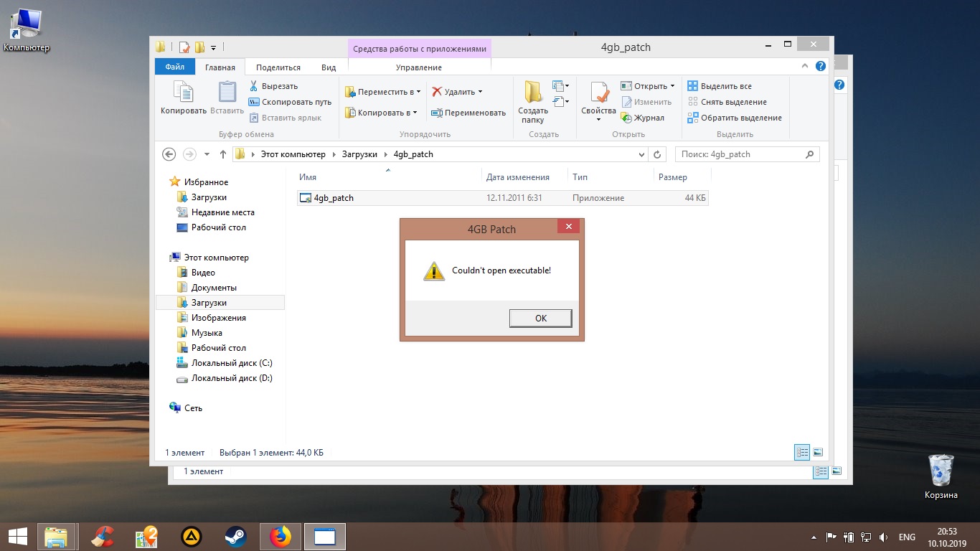Click the Cut (Вырезать) scissors icon
The image size is (980, 551).
click(254, 86)
